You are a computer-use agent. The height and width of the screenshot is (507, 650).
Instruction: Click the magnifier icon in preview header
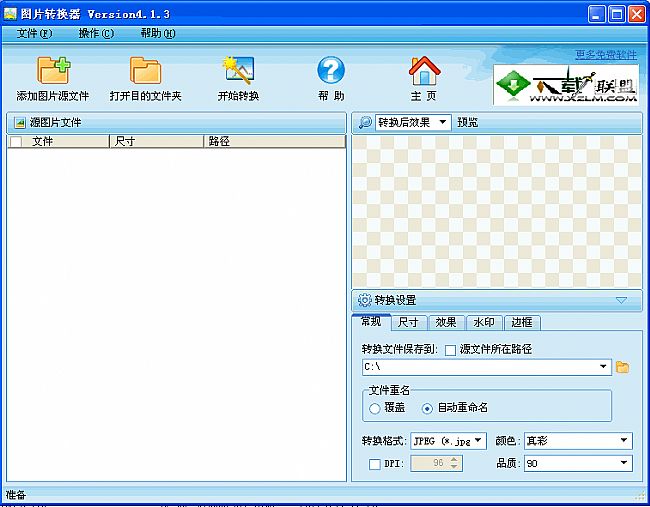click(x=365, y=122)
